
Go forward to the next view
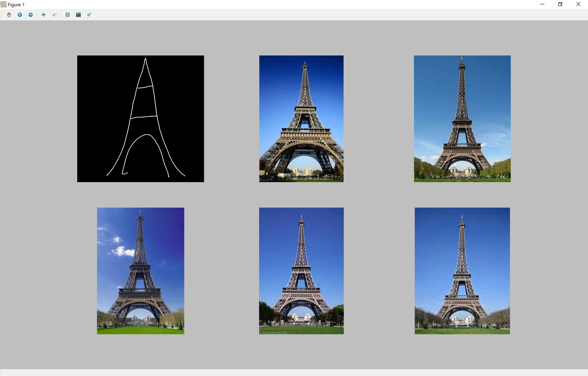click(x=31, y=15)
